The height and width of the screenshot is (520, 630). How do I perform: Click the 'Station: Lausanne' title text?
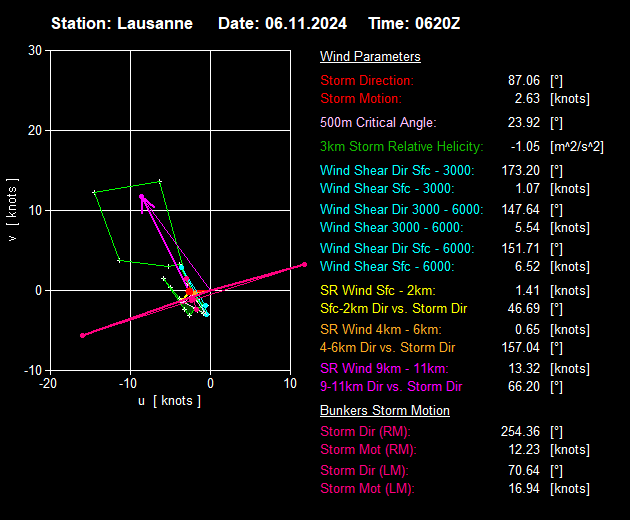[x=122, y=23]
